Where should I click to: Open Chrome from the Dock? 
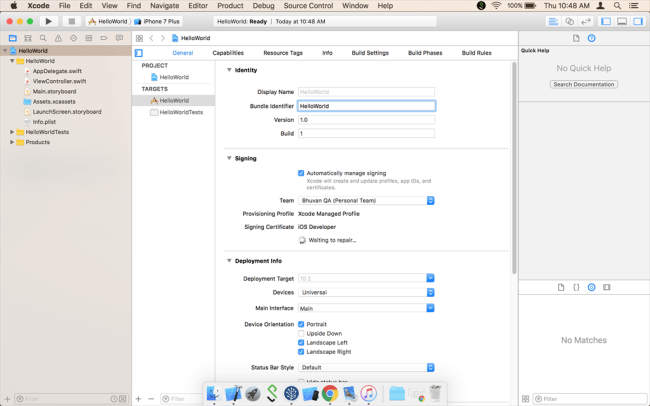click(330, 393)
